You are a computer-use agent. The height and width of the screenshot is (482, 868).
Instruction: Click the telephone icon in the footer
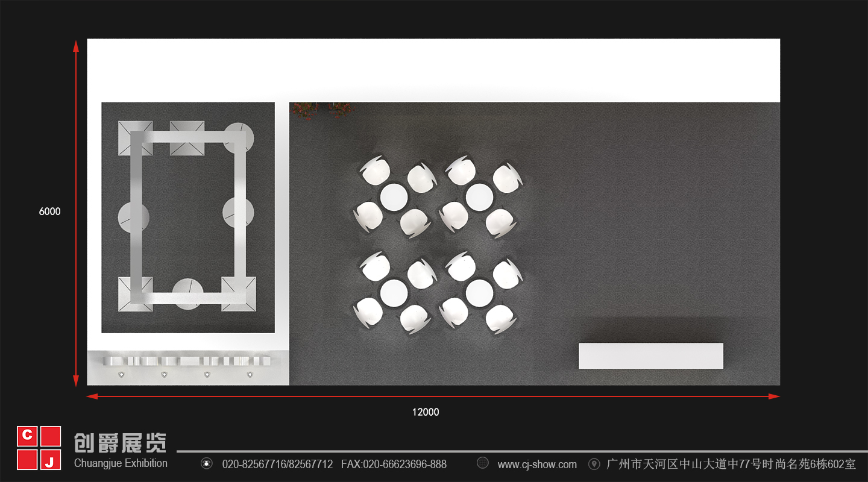click(207, 463)
